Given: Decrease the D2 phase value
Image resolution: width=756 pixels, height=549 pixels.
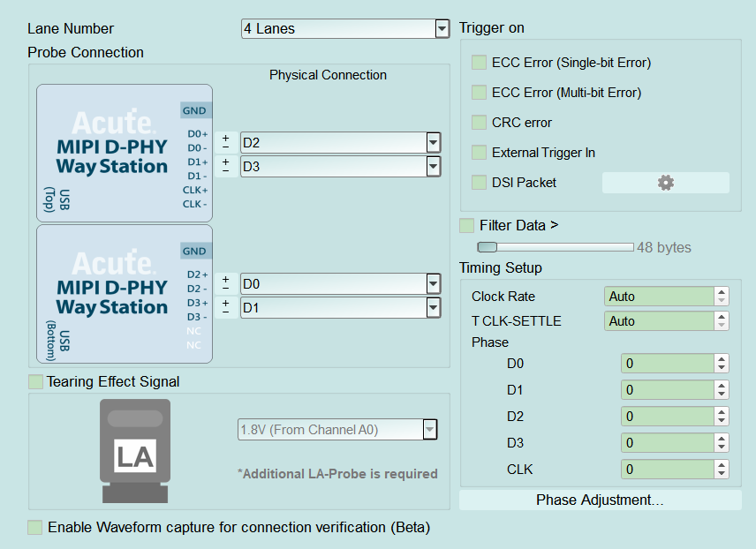Looking at the screenshot, I should [x=722, y=421].
